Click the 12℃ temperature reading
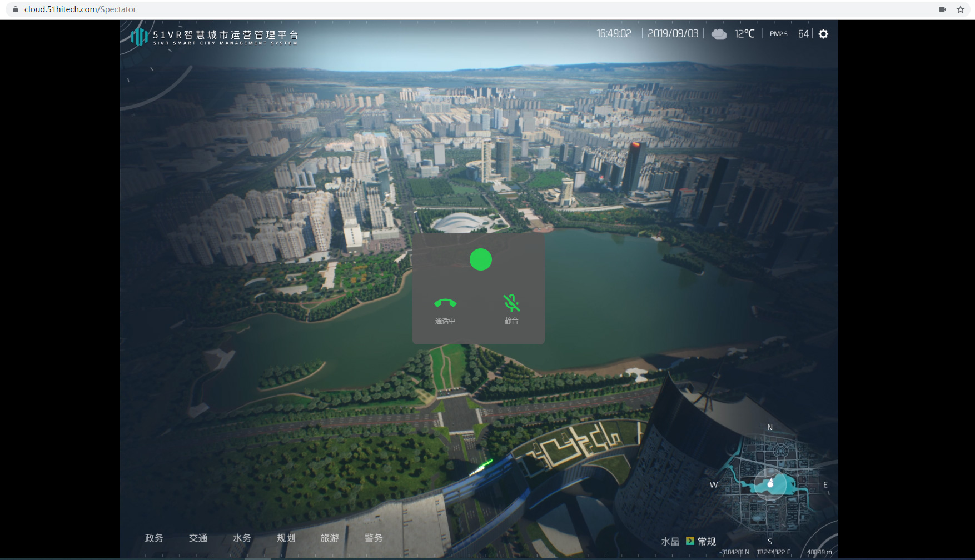The height and width of the screenshot is (560, 975). pyautogui.click(x=744, y=34)
